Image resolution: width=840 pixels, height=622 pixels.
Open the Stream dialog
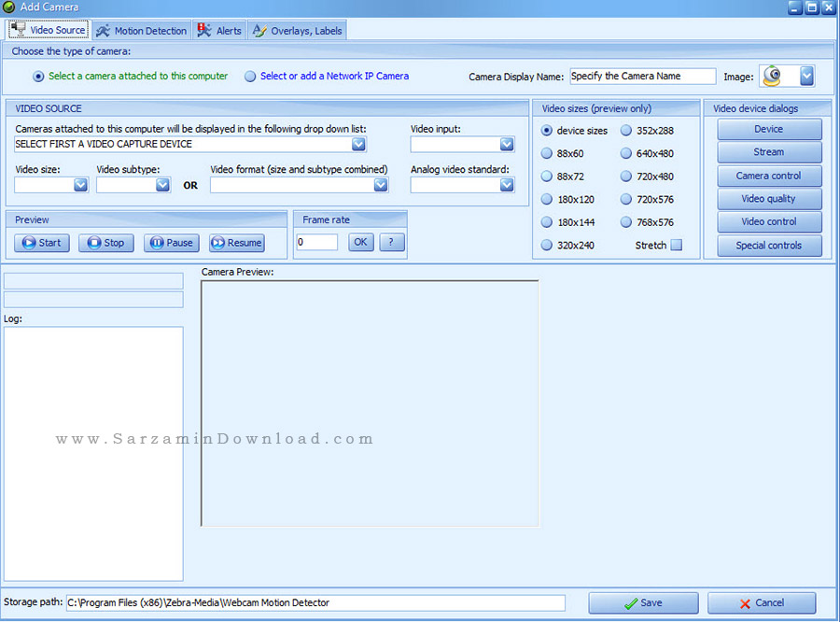(769, 152)
